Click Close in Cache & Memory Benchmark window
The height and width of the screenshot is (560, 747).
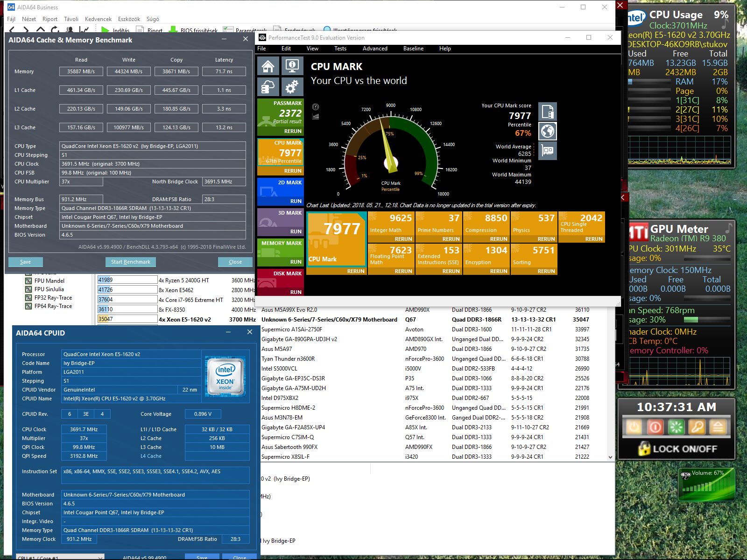(x=235, y=262)
